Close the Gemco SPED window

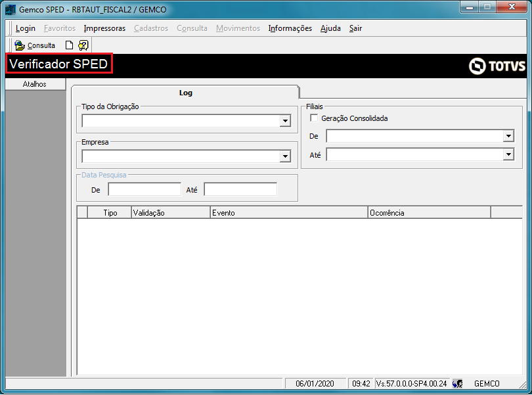click(x=512, y=7)
